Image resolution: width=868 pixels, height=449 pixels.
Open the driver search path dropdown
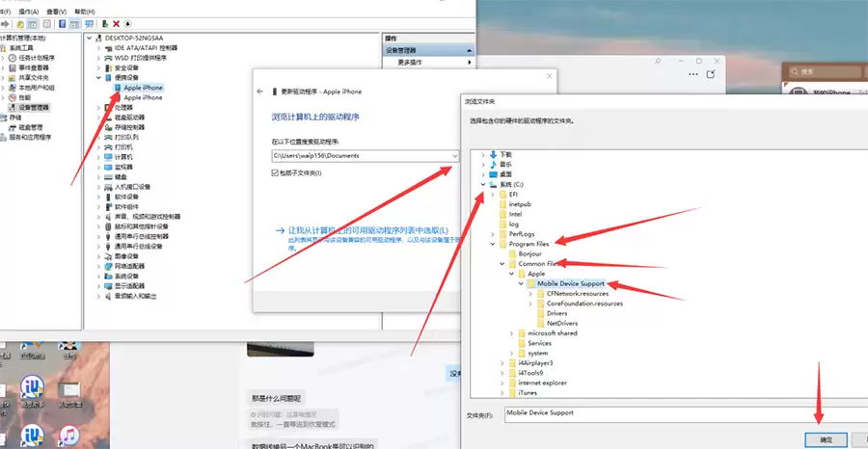point(454,156)
